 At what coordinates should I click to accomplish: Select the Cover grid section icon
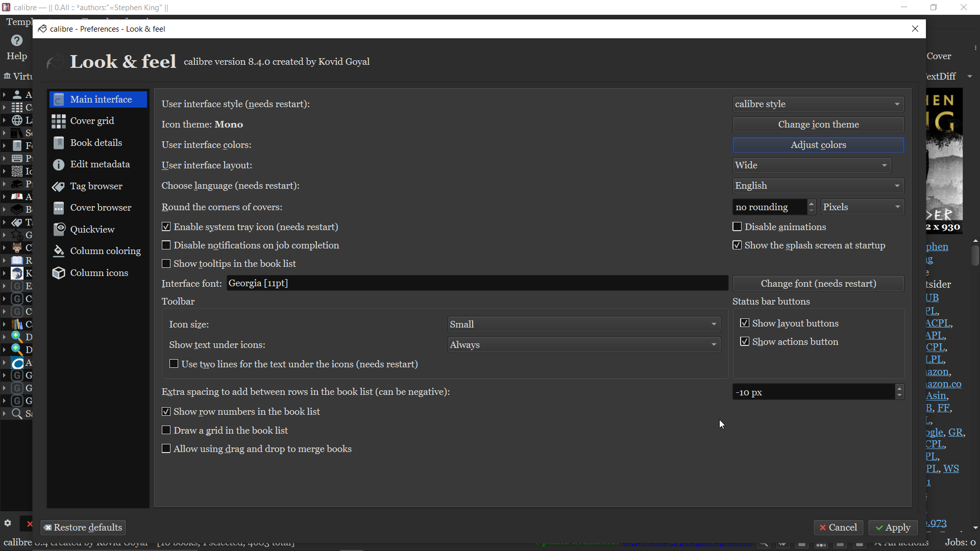tap(59, 121)
